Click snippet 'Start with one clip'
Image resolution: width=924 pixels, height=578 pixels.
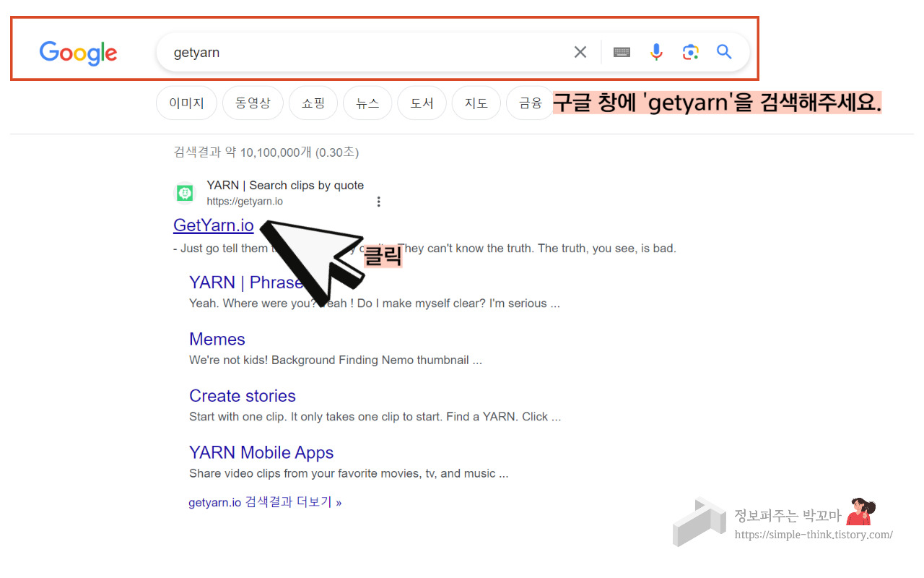[x=375, y=417]
